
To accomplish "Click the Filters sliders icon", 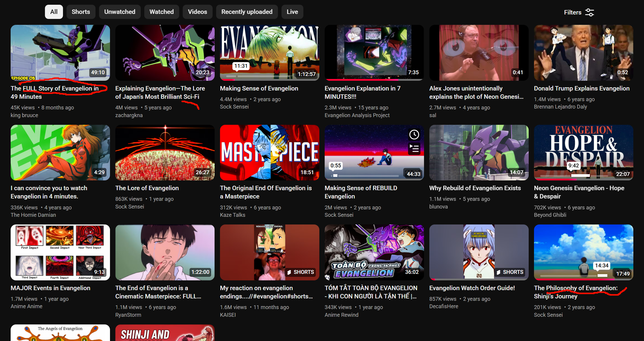I will click(x=589, y=12).
